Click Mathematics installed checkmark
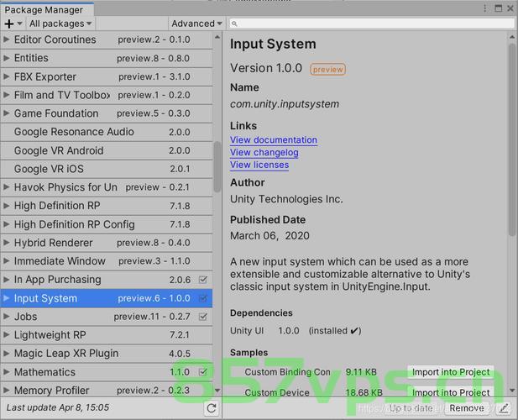This screenshot has width=518, height=420. [203, 372]
